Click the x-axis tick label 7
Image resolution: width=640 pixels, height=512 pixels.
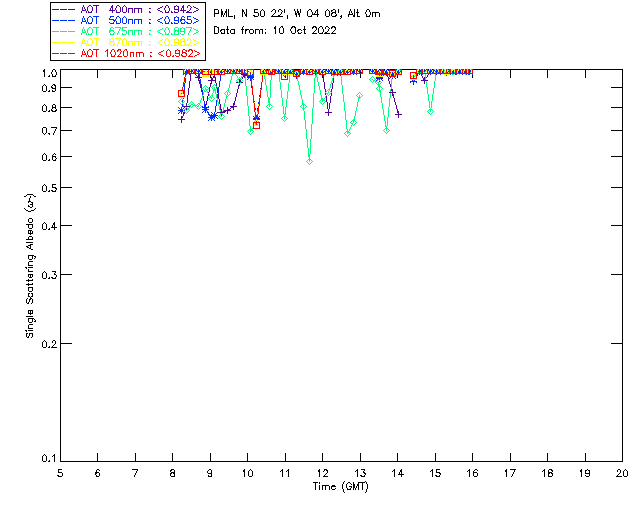click(135, 473)
